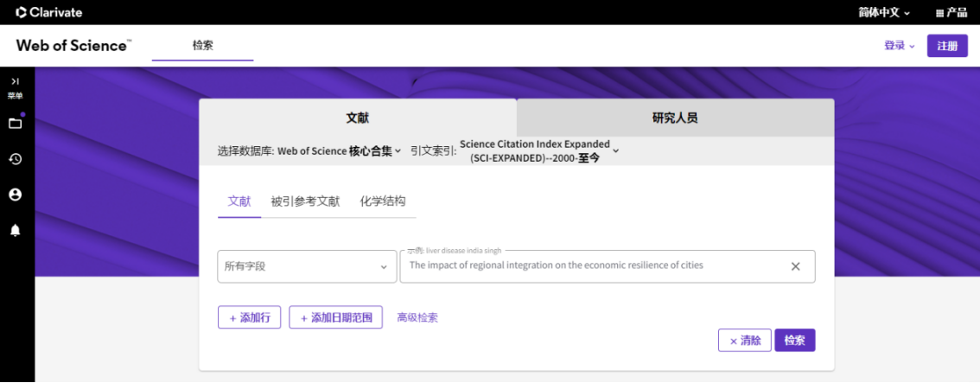Screen dimensions: 980x383
Task: Open the Web of Science home logo
Action: point(73,46)
